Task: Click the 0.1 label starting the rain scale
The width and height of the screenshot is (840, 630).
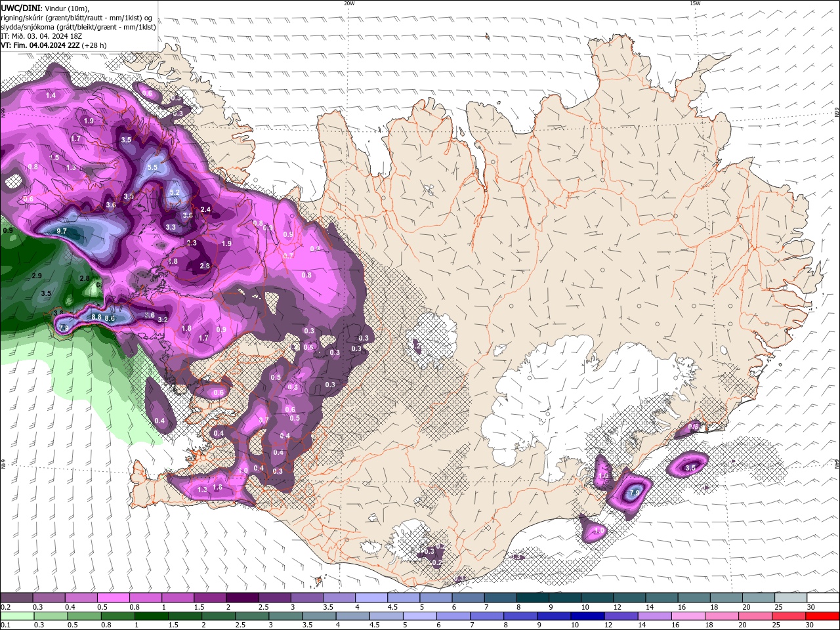Action: [x=6, y=625]
